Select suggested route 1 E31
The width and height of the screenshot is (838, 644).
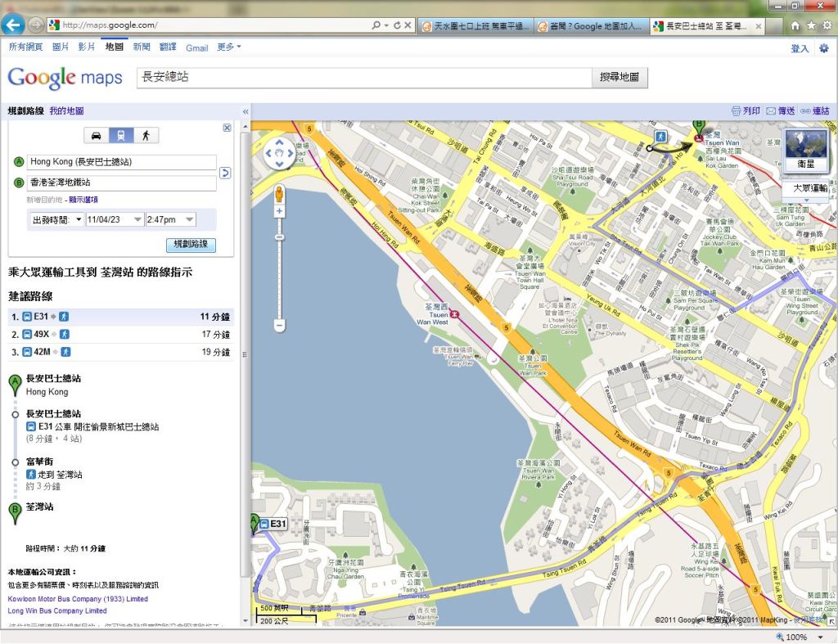(x=121, y=317)
